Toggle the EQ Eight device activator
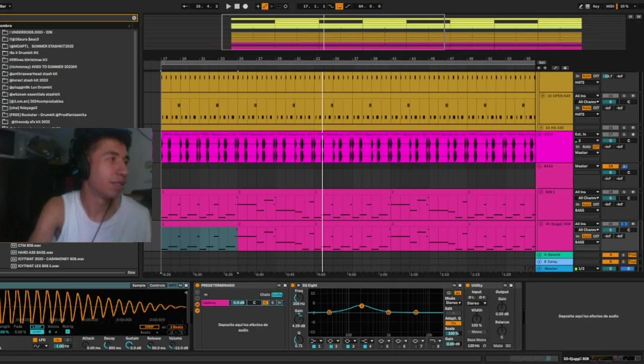The image size is (644, 364). pos(293,285)
